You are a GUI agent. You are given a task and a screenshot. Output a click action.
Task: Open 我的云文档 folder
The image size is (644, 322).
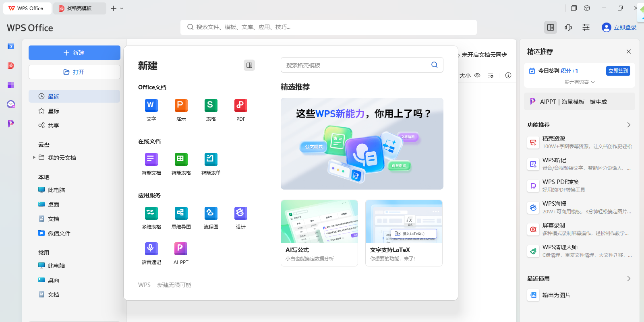click(62, 157)
